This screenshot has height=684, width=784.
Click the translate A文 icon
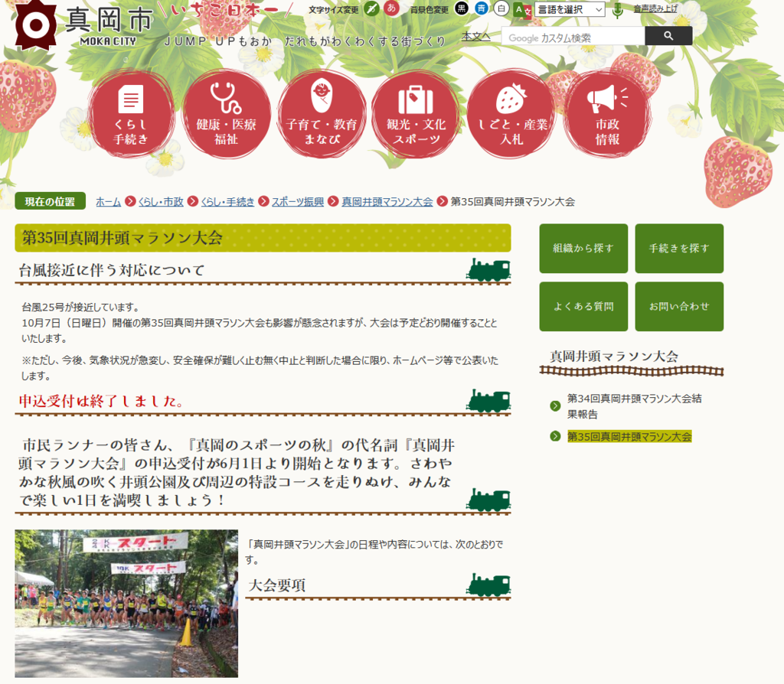click(522, 10)
